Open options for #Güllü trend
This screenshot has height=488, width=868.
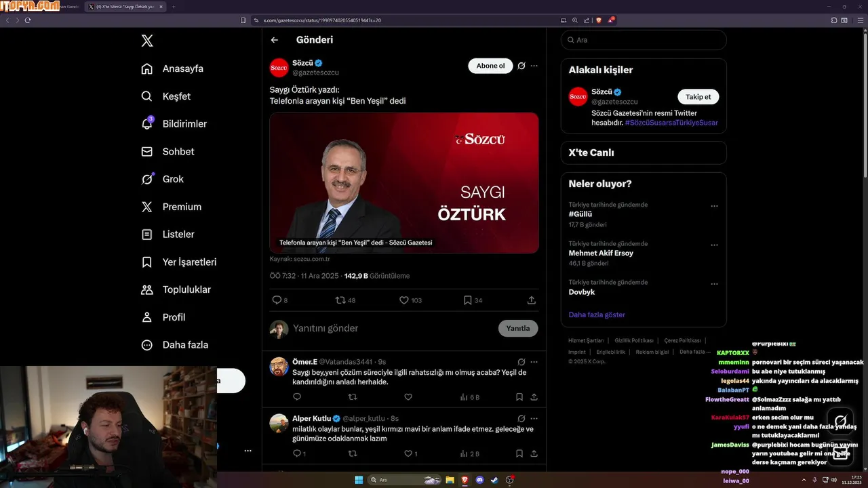[x=714, y=206]
